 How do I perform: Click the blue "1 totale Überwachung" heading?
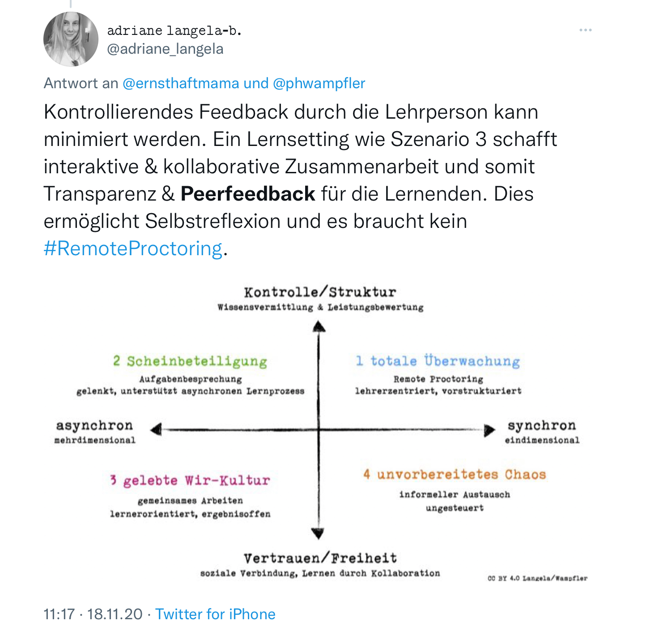(438, 361)
